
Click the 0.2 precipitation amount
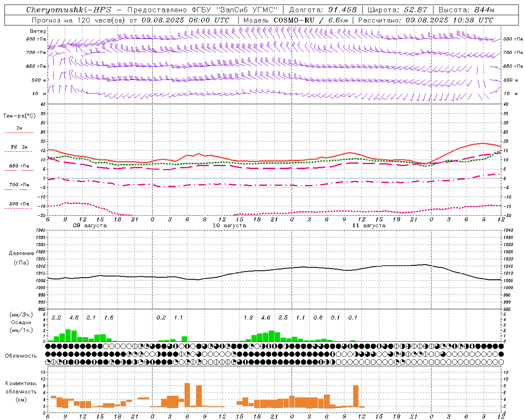tap(161, 317)
